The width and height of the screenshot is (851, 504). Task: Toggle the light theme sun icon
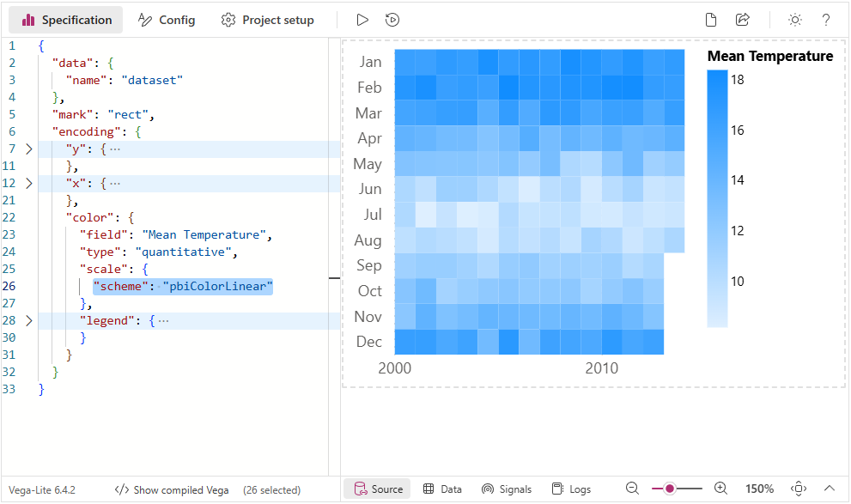pyautogui.click(x=794, y=20)
